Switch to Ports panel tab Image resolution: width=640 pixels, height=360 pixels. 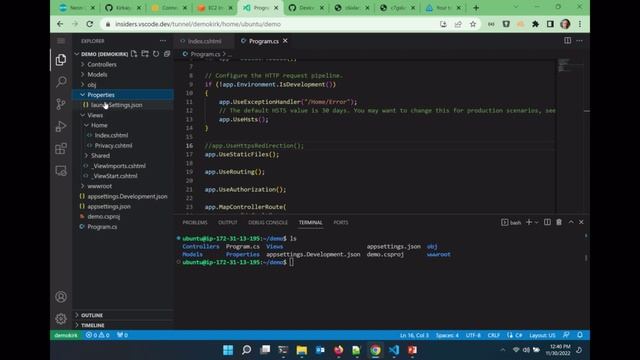340,222
